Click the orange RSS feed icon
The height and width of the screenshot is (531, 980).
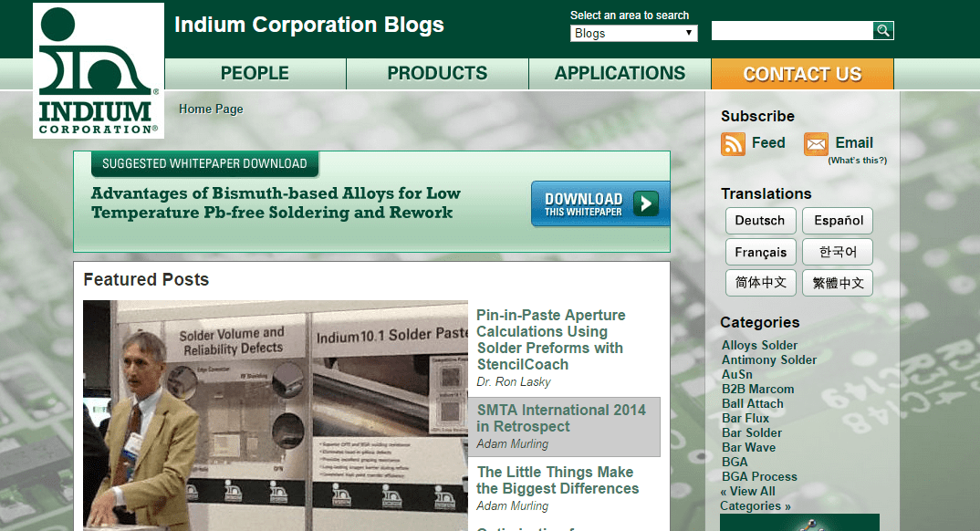pyautogui.click(x=733, y=144)
